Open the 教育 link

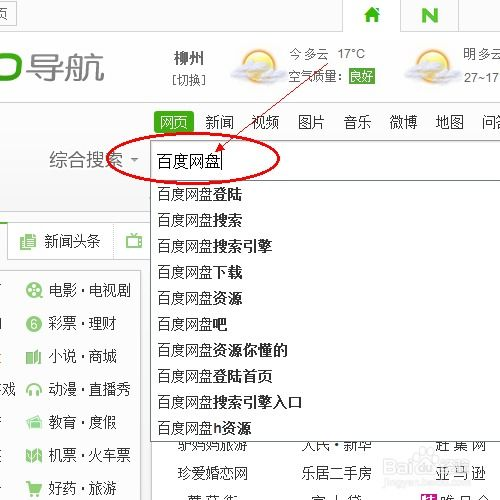62,423
